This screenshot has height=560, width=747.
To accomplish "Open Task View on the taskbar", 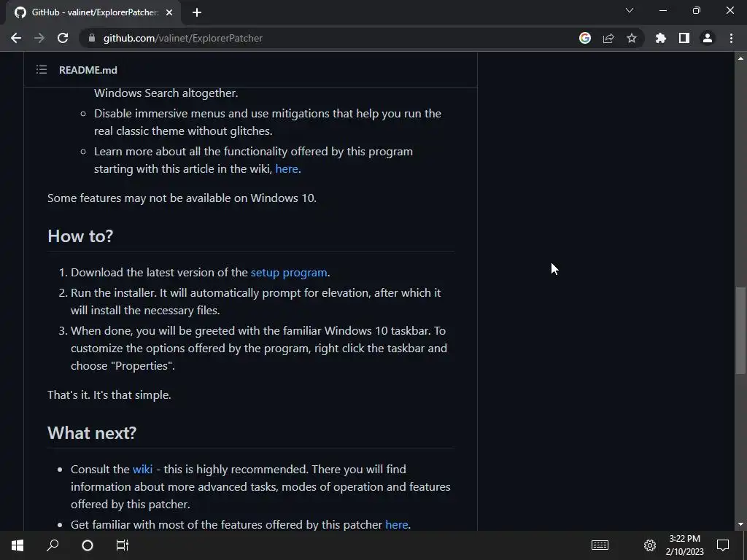I will (x=123, y=545).
